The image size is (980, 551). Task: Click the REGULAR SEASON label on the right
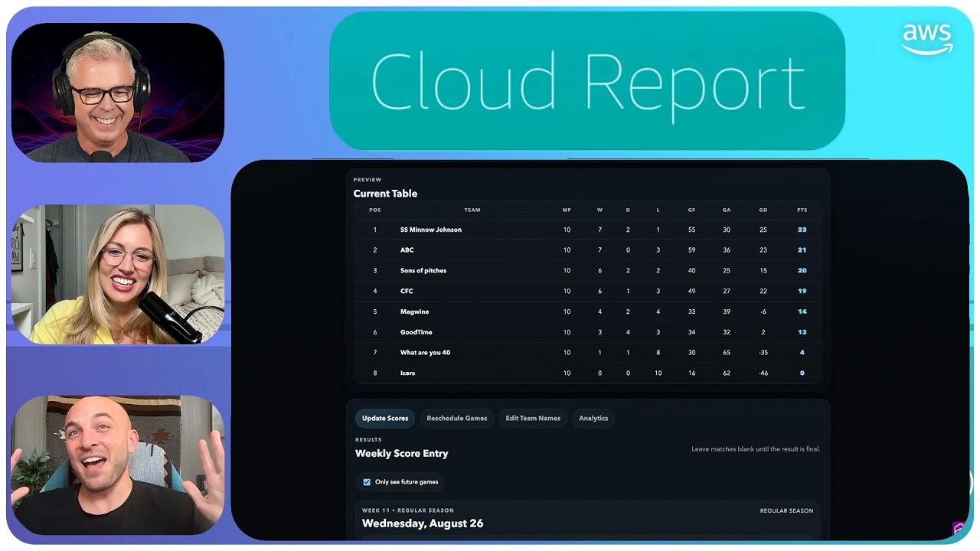[786, 510]
